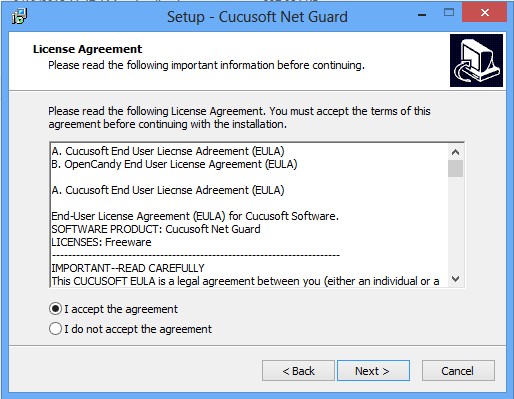This screenshot has height=399, width=514.
Task: Click the scrollbar thumb in license box
Action: (455, 168)
